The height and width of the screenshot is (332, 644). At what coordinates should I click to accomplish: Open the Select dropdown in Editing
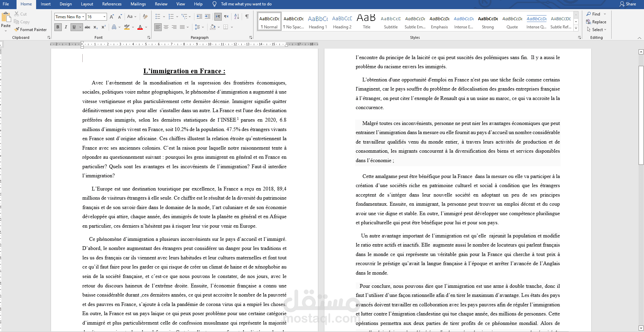pos(597,30)
